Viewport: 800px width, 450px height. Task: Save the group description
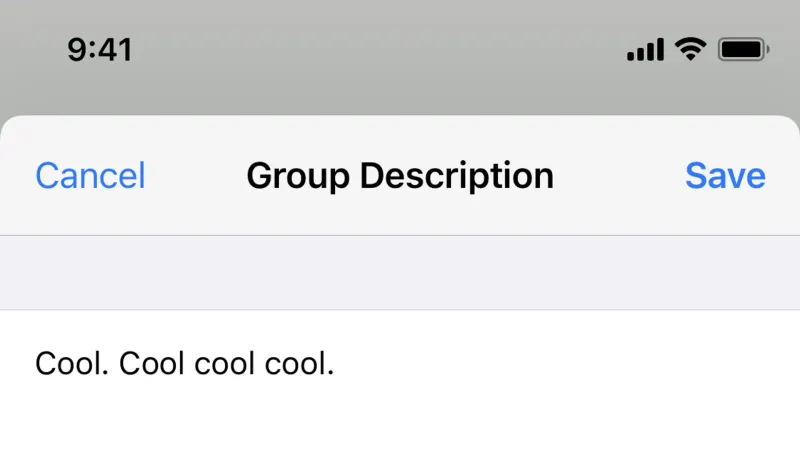click(x=725, y=176)
